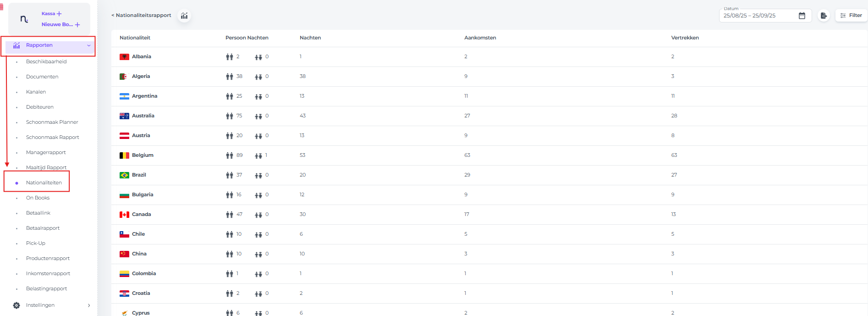Click the Instellingen gear icon
This screenshot has width=868, height=316.
pos(16,305)
